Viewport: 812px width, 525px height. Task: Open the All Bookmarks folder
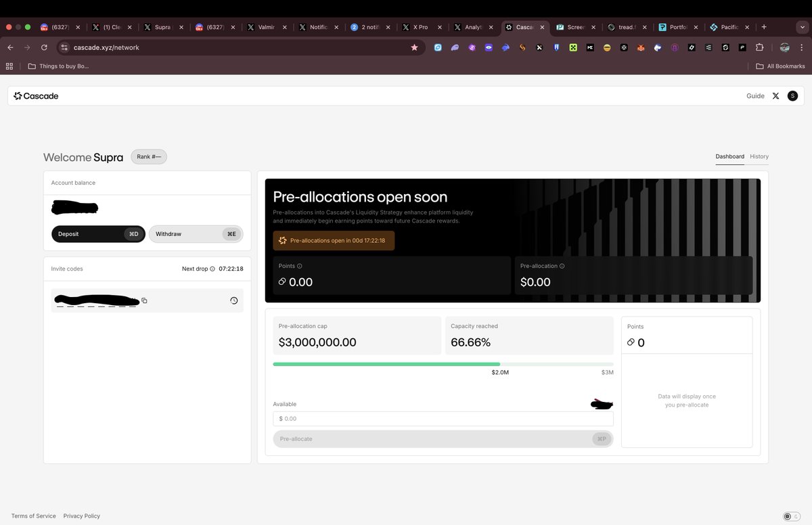[781, 66]
